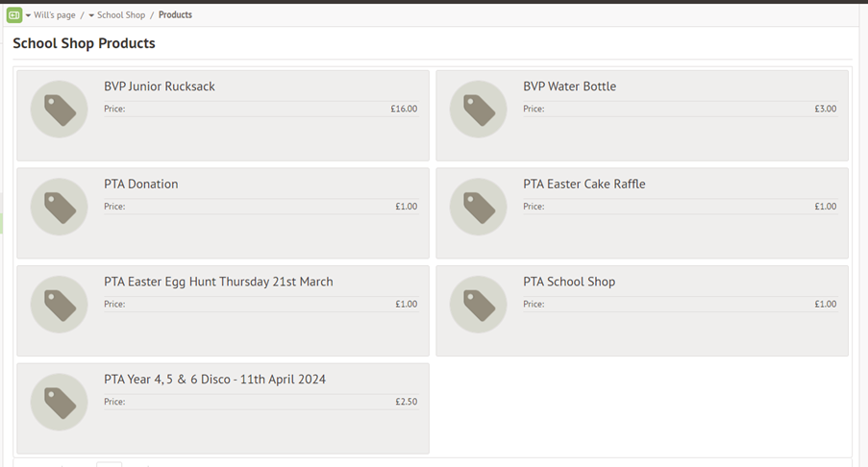The width and height of the screenshot is (868, 467).
Task: Click the PTA Donation tag icon
Action: coord(60,207)
